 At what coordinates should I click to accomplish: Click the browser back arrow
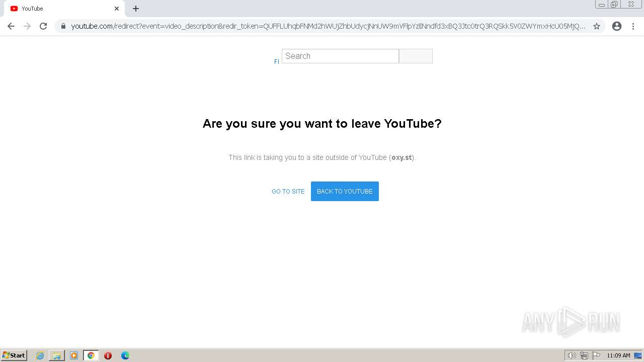(11, 26)
